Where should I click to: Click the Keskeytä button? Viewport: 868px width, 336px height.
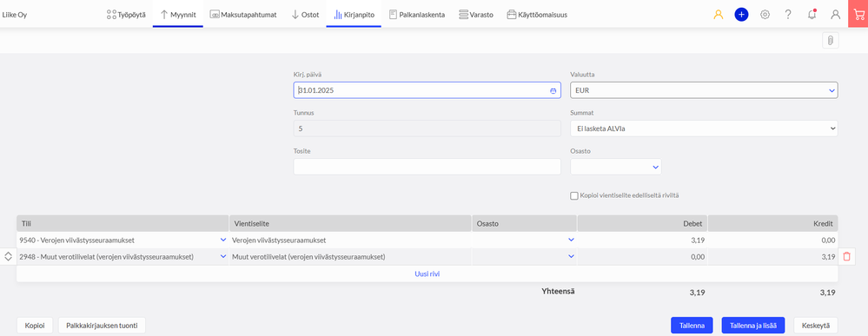pos(815,326)
